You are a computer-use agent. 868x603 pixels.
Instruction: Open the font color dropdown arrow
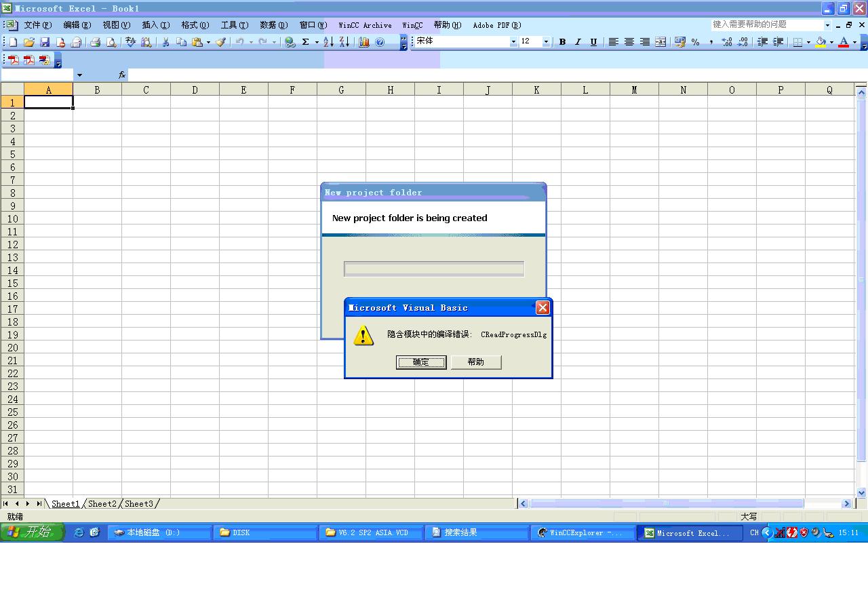(854, 42)
